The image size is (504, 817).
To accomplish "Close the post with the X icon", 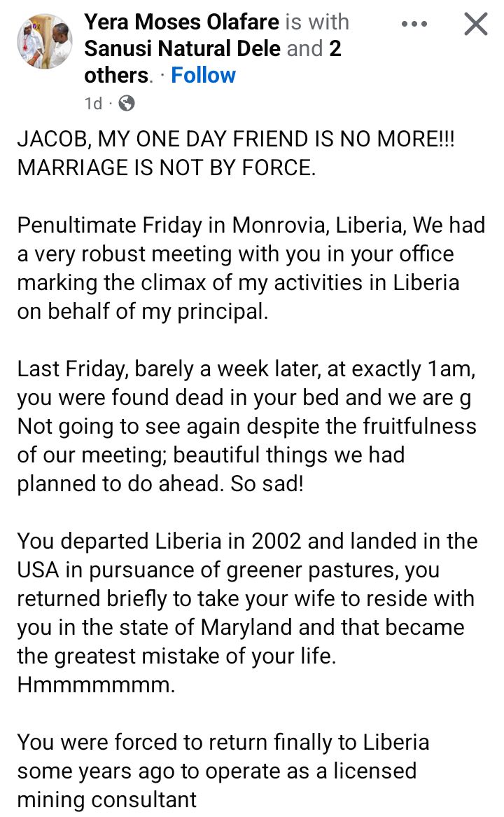I will (x=476, y=25).
